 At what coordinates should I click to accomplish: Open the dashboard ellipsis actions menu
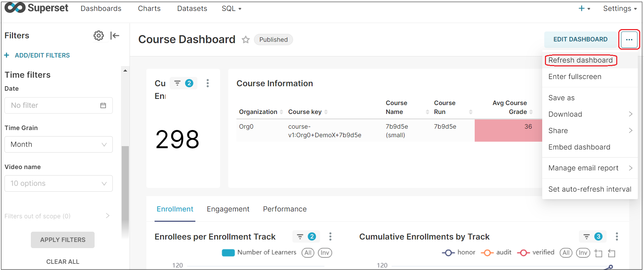pyautogui.click(x=629, y=40)
